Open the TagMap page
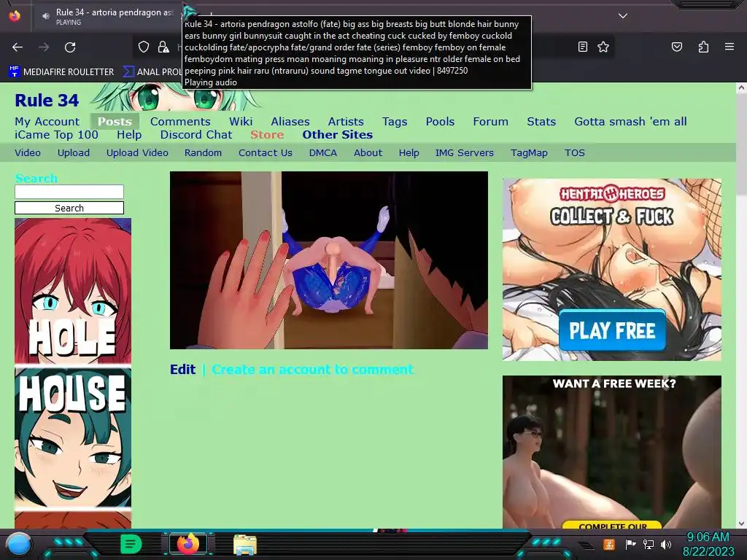 click(529, 153)
